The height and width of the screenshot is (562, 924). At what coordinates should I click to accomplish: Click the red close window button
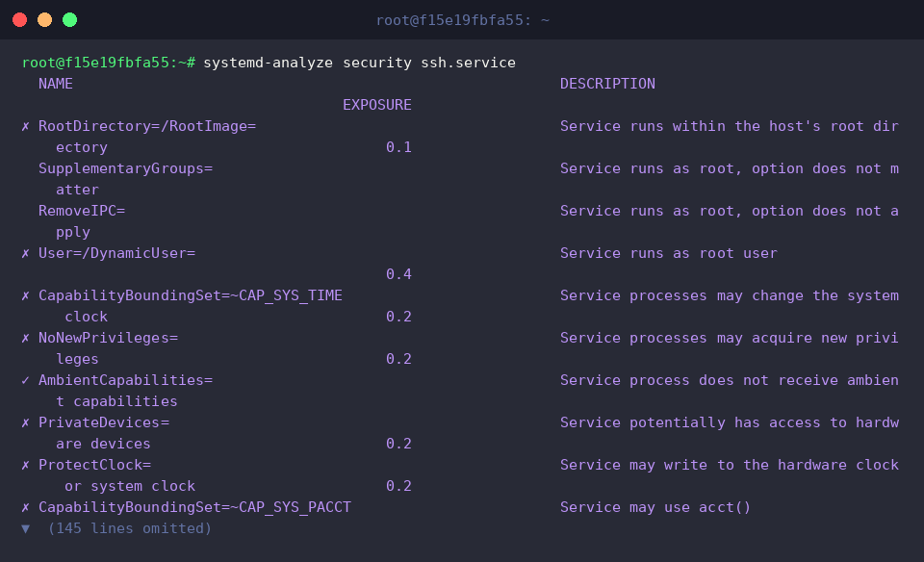click(x=19, y=20)
